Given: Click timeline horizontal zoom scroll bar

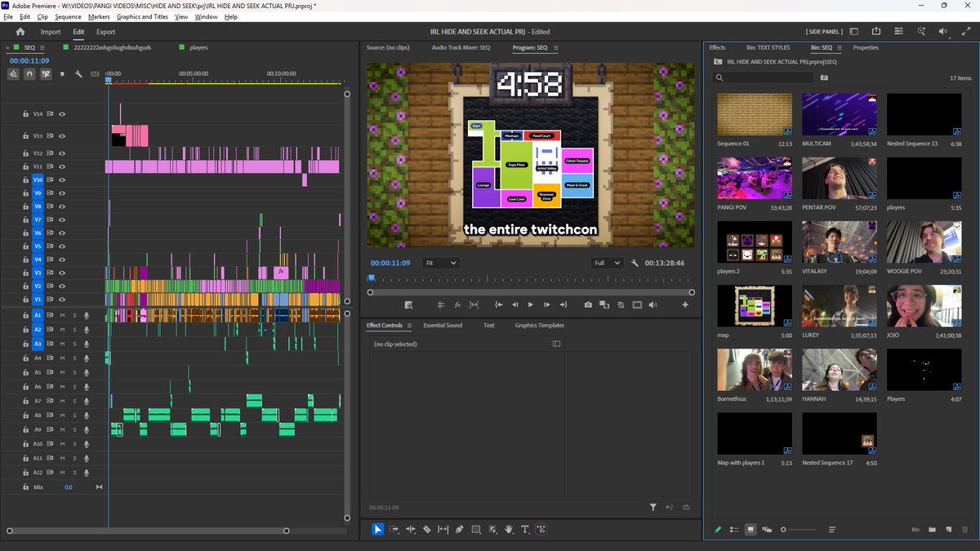Looking at the screenshot, I should [x=148, y=531].
